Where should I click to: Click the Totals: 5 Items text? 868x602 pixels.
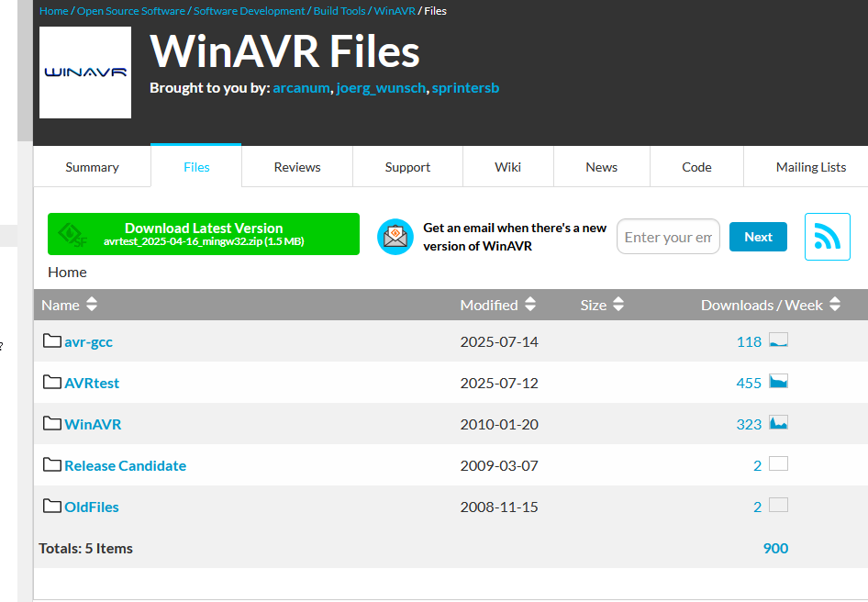click(86, 548)
